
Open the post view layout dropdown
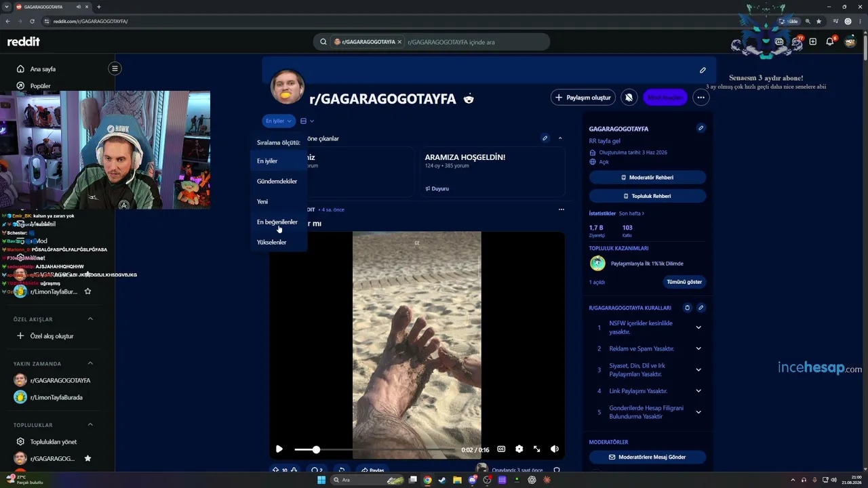pyautogui.click(x=307, y=121)
